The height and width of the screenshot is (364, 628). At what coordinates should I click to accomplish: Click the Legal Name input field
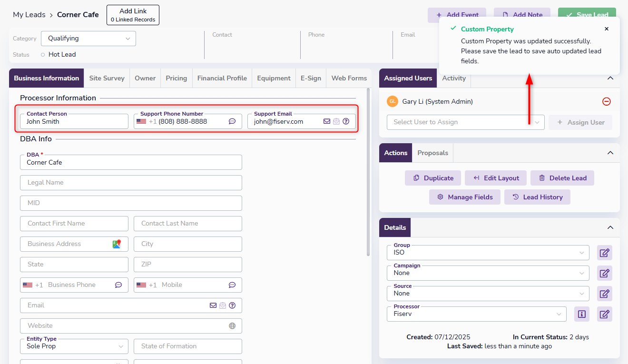click(x=131, y=183)
